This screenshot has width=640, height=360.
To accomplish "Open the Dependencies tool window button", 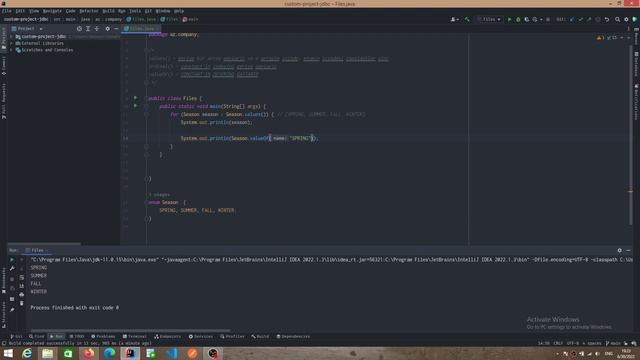I will point(293,336).
